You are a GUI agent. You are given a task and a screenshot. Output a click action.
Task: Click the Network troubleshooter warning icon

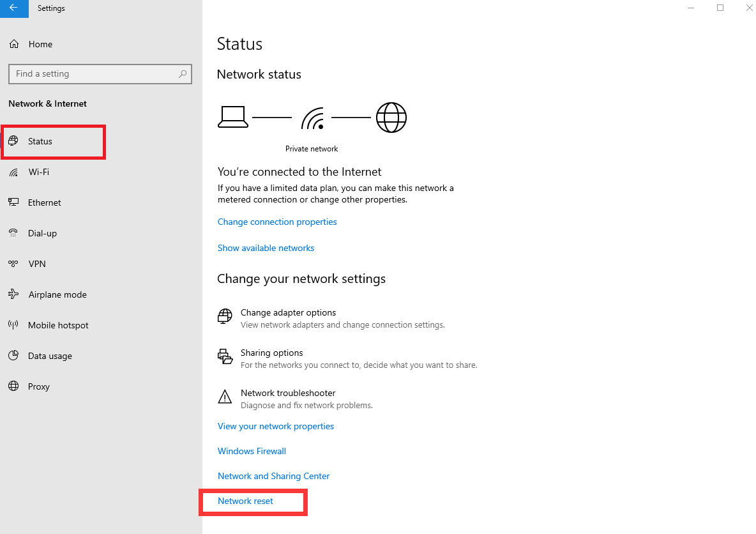(x=225, y=398)
